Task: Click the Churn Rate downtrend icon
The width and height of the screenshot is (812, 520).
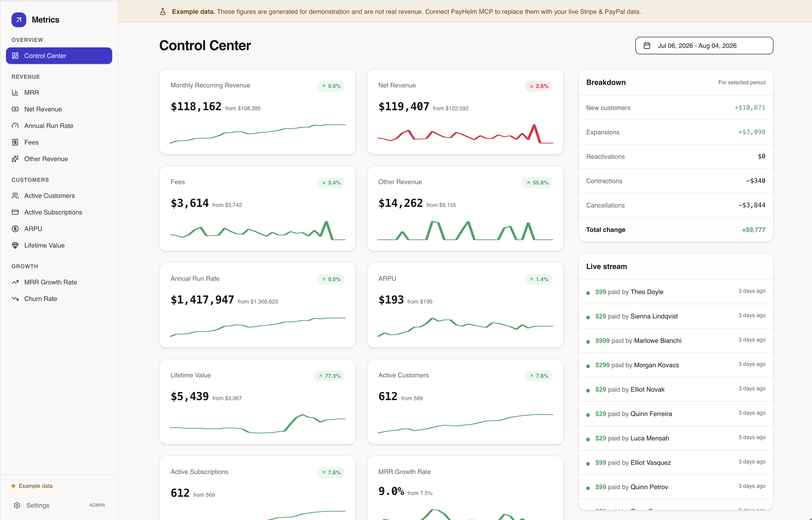Action: click(x=15, y=298)
